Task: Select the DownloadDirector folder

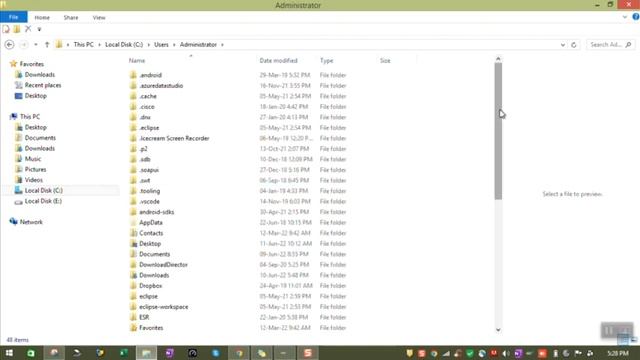Action: [x=163, y=264]
